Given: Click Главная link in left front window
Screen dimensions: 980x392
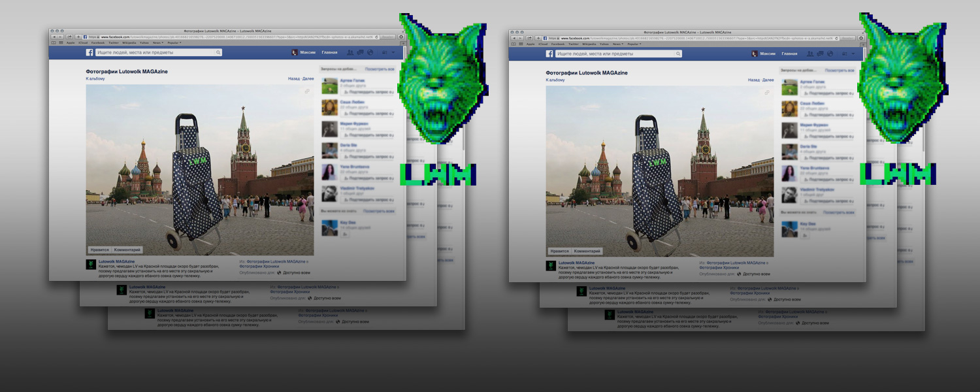Looking at the screenshot, I should [x=330, y=52].
